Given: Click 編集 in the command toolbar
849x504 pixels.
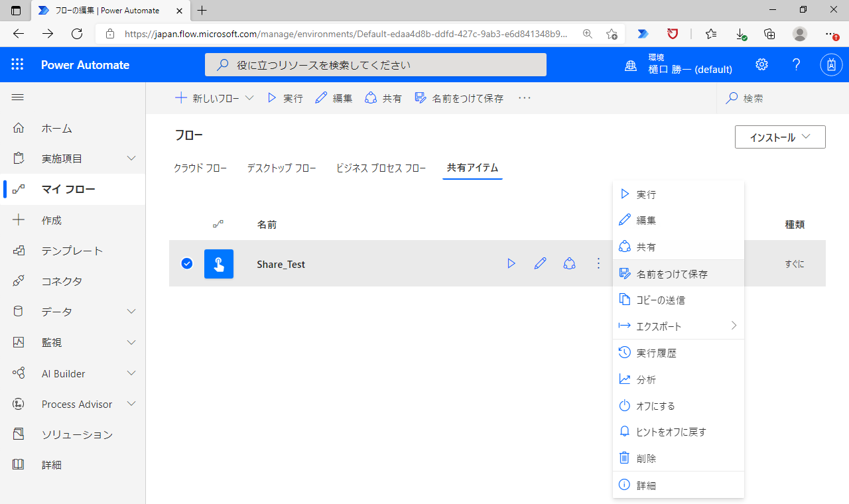Looking at the screenshot, I should (x=334, y=98).
